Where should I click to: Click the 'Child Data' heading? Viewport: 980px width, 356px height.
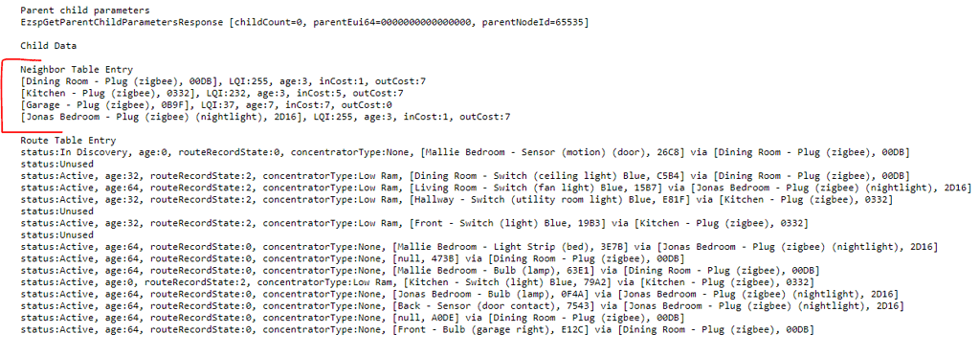click(x=49, y=46)
